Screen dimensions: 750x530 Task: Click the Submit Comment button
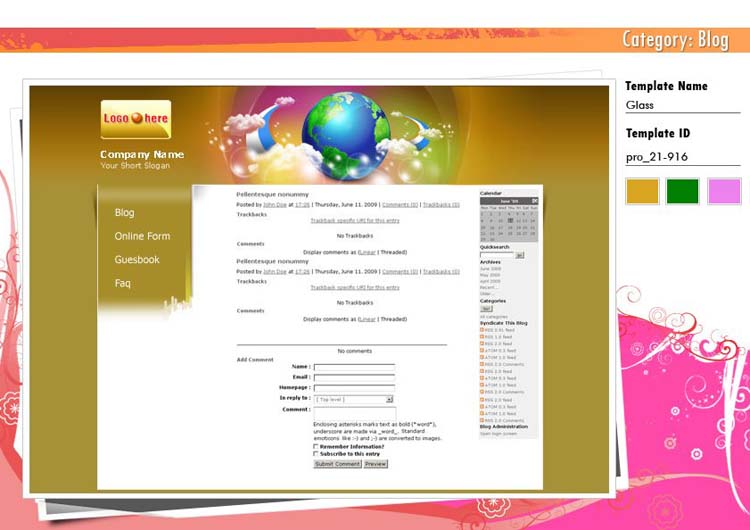(x=337, y=464)
